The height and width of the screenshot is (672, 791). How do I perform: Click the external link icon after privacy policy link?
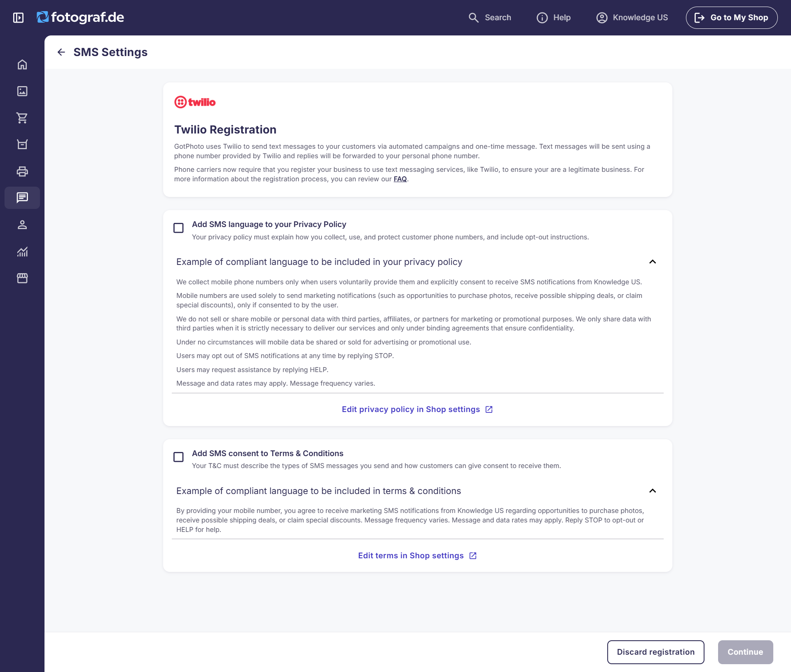coord(489,410)
